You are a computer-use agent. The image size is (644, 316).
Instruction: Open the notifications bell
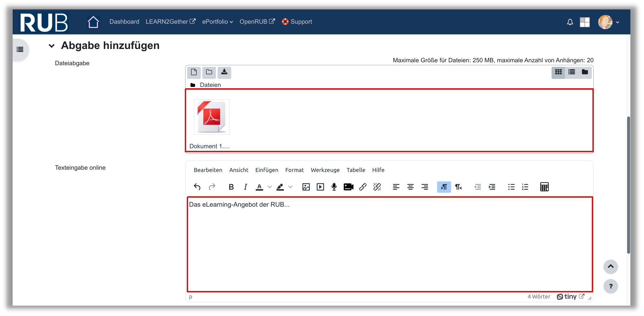570,22
